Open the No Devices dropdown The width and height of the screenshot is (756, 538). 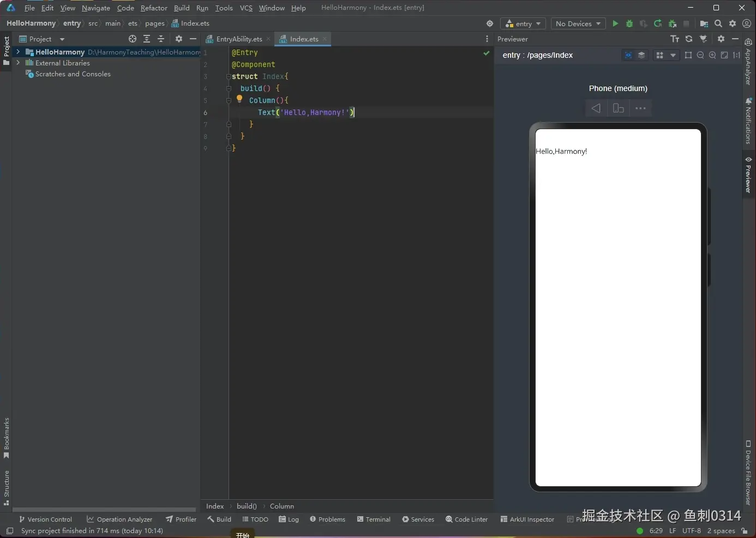click(578, 23)
